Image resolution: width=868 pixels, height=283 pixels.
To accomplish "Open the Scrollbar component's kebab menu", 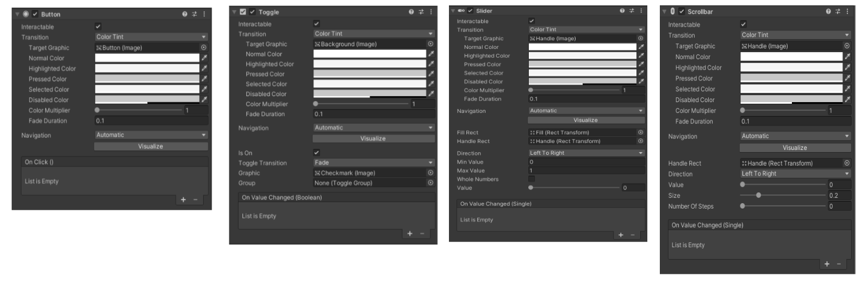I will (x=847, y=11).
